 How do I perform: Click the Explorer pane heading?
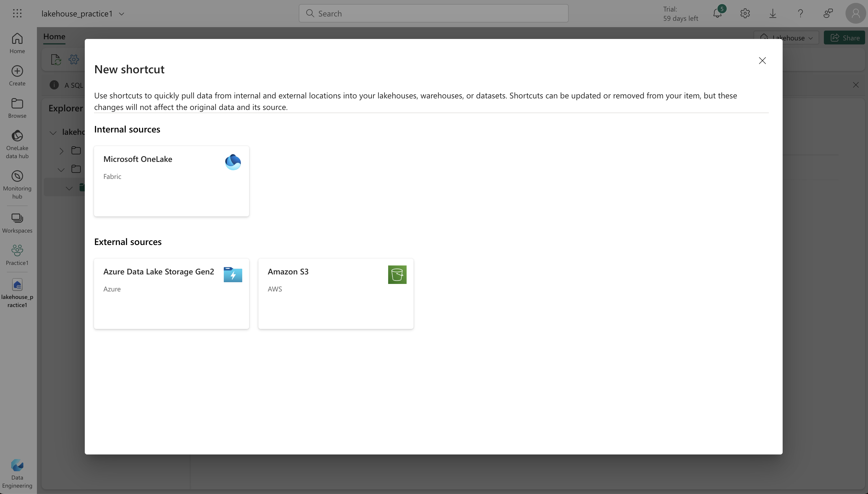tap(66, 108)
